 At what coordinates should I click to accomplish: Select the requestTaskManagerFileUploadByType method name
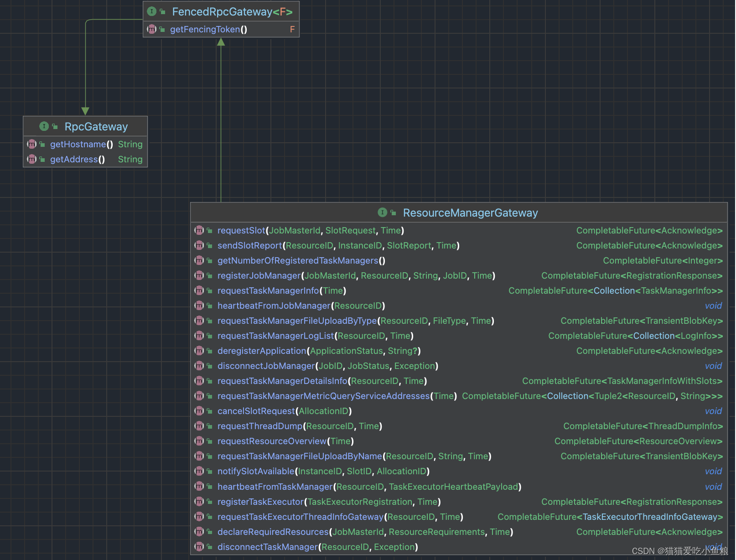point(297,321)
